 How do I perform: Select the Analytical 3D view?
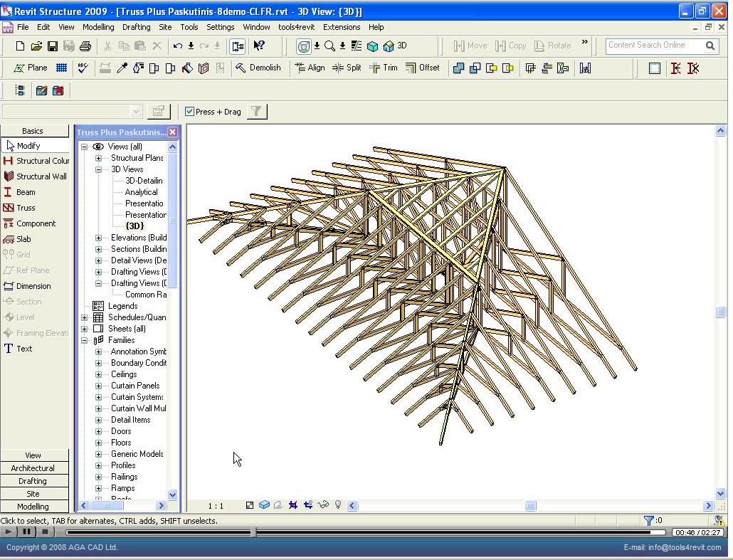(141, 192)
